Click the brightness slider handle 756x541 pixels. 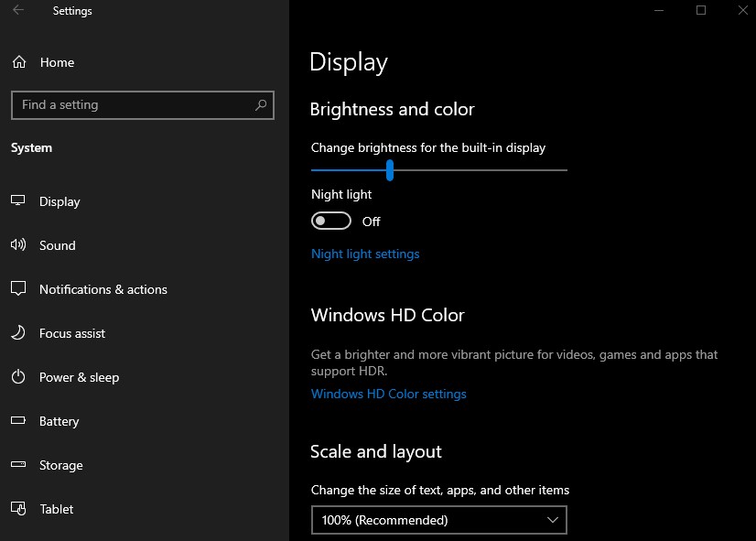pyautogui.click(x=390, y=170)
